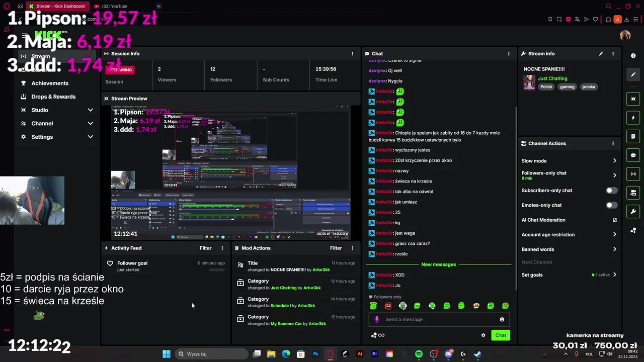Toggle the broadcast session info icon in right sidebar
The height and width of the screenshot is (362, 644).
[633, 174]
